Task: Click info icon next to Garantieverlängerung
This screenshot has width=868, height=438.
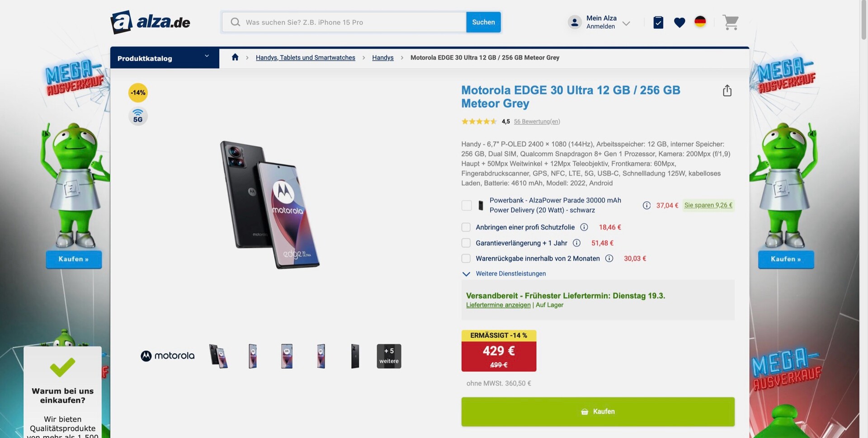Action: [x=576, y=243]
